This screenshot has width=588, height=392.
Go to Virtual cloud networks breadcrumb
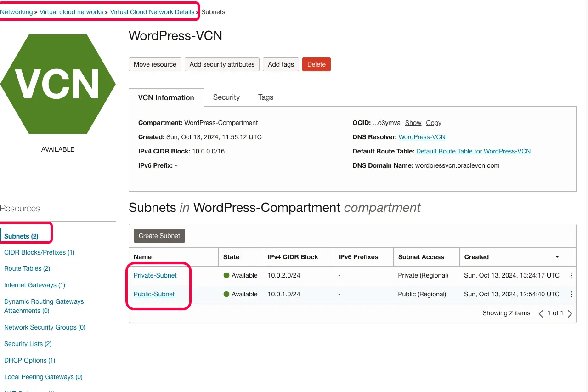pos(71,12)
